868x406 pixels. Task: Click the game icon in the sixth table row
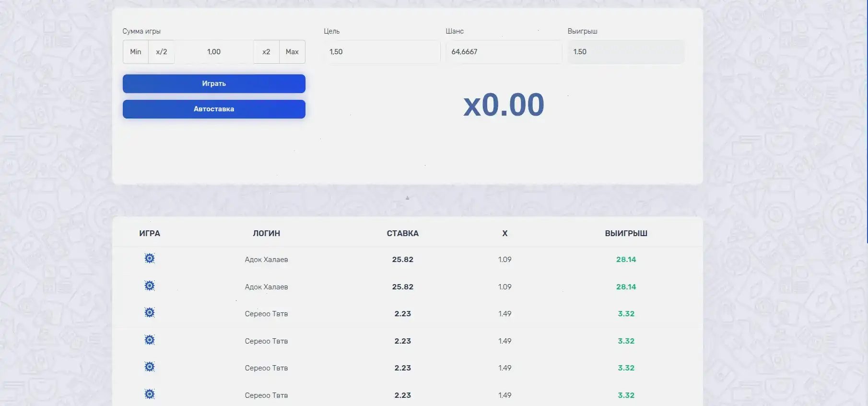click(150, 394)
